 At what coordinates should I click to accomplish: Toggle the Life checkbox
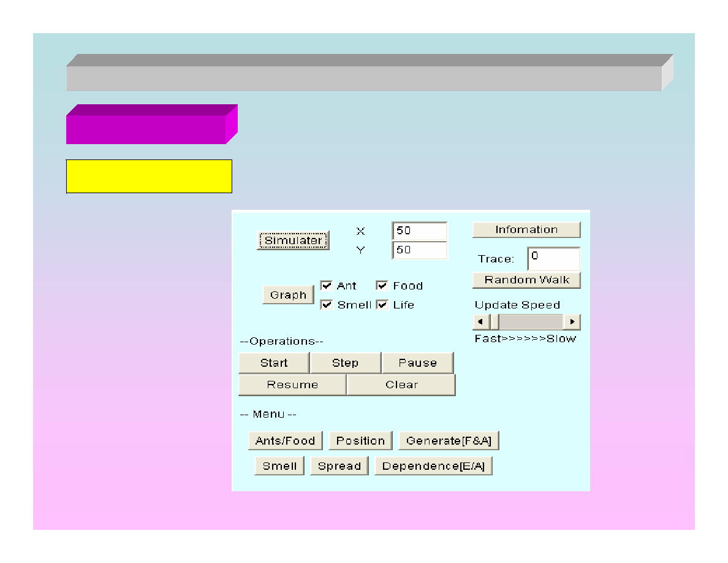[382, 305]
